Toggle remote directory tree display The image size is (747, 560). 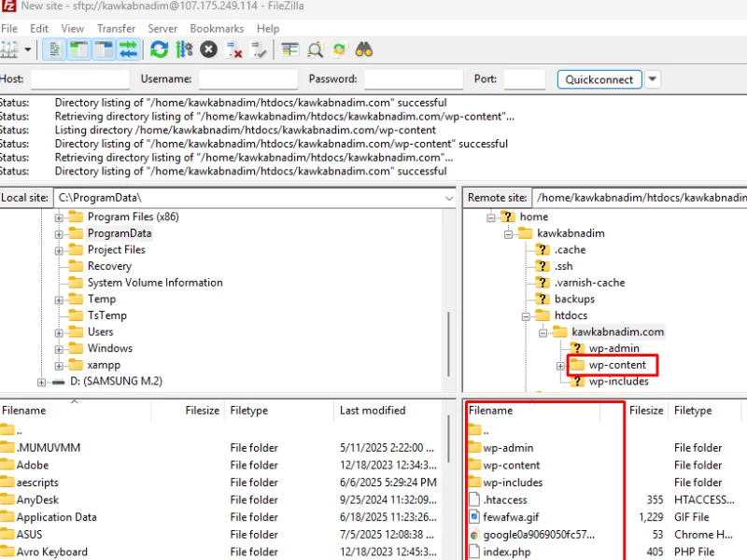tap(104, 49)
